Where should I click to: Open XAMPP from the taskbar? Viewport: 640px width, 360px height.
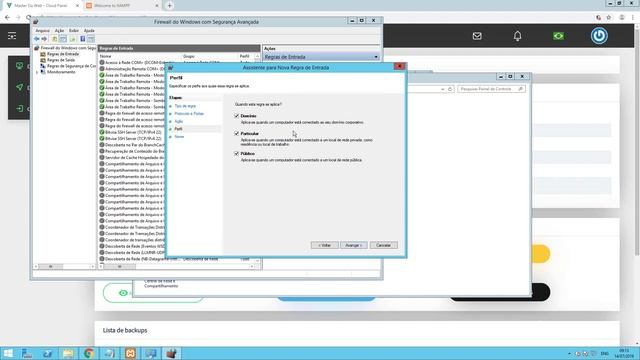click(130, 353)
